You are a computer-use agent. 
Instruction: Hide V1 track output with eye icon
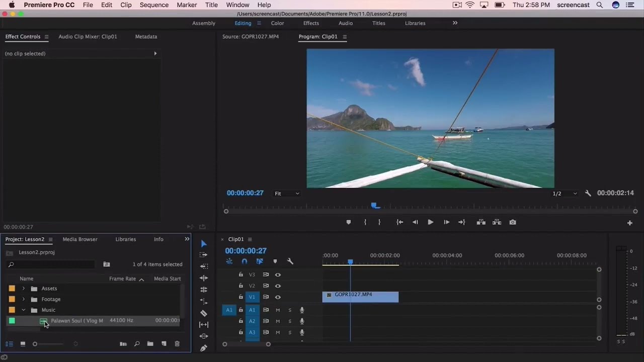click(x=278, y=297)
